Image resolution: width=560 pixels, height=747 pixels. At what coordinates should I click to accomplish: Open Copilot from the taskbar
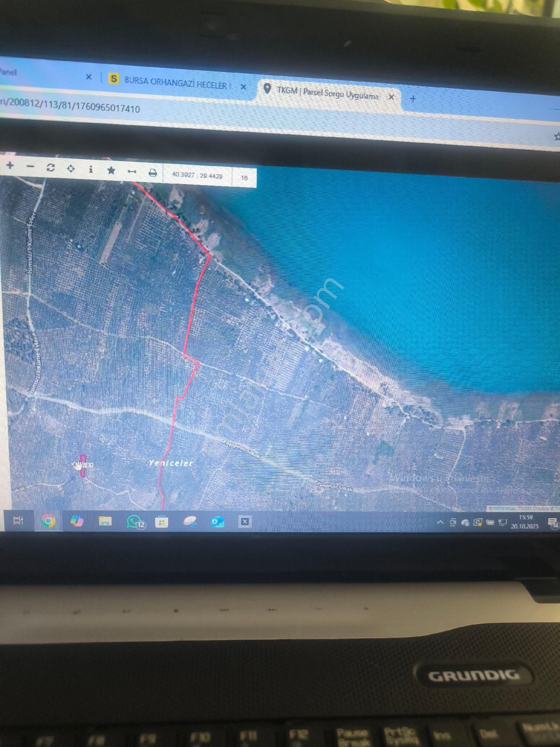pos(77,521)
